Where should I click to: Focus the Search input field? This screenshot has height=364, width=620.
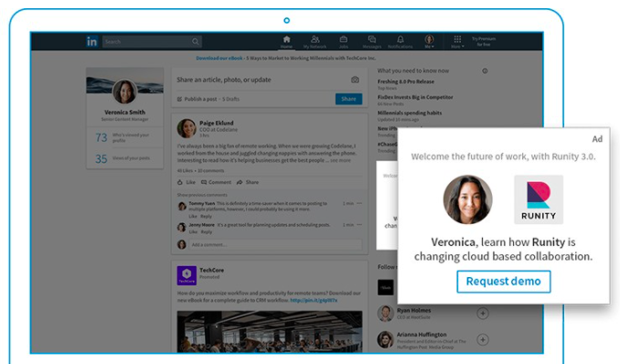(152, 41)
